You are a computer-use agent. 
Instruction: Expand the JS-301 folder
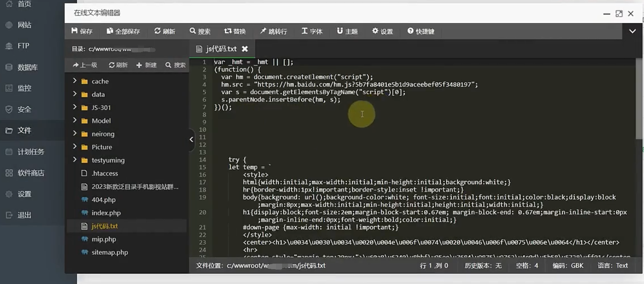click(x=75, y=107)
